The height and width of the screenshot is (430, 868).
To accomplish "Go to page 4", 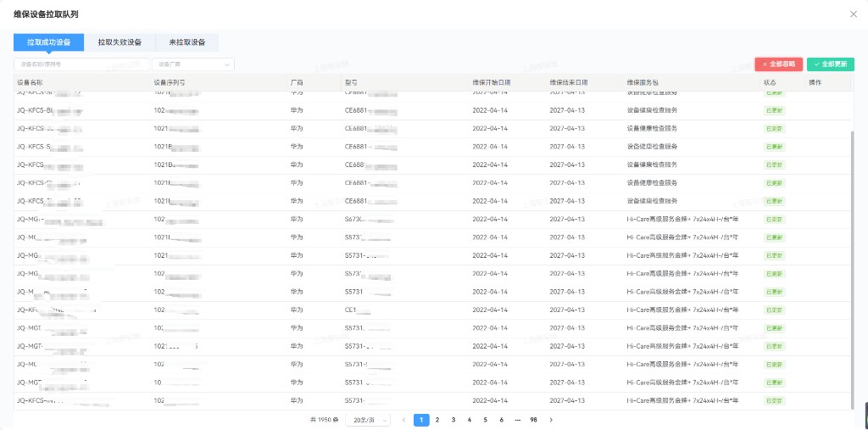I will coord(470,420).
